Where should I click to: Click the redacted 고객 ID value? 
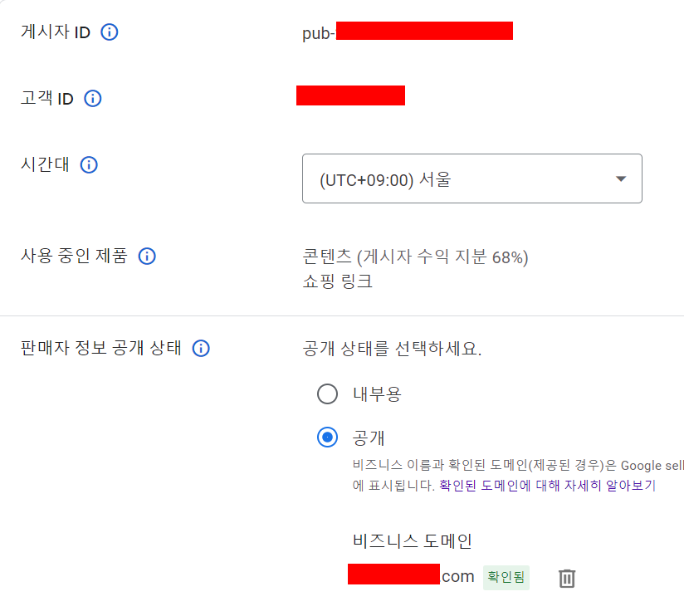(x=350, y=95)
